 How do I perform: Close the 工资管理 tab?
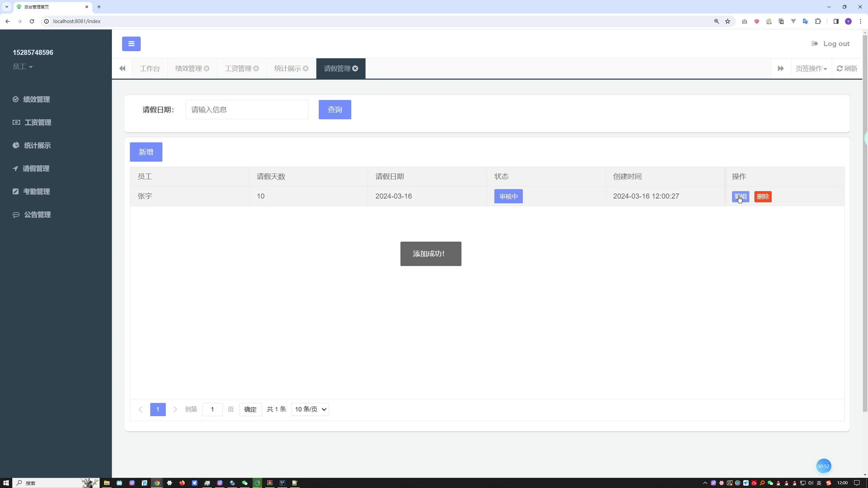(x=256, y=68)
